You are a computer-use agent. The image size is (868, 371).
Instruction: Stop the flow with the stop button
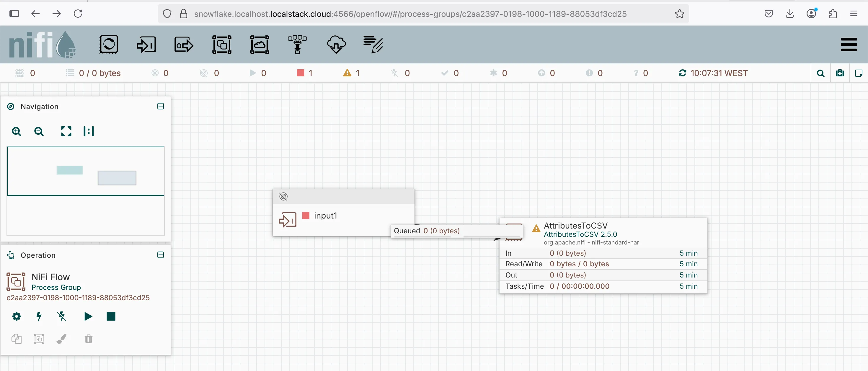(x=111, y=317)
